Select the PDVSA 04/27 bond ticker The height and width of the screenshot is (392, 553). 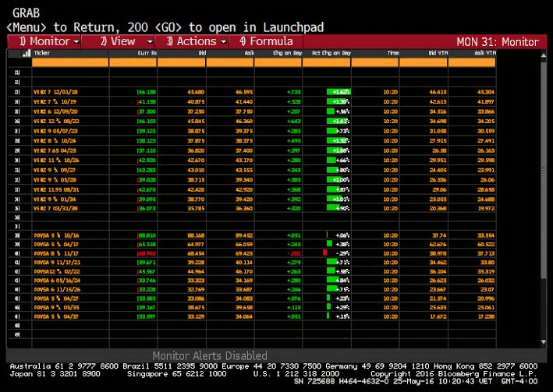(56, 298)
